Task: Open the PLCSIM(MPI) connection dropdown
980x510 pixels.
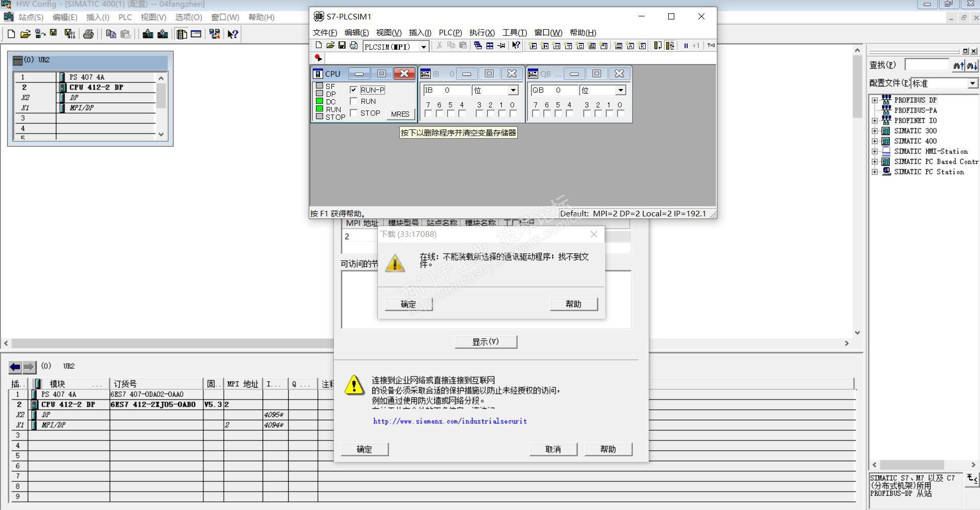Action: (x=423, y=47)
